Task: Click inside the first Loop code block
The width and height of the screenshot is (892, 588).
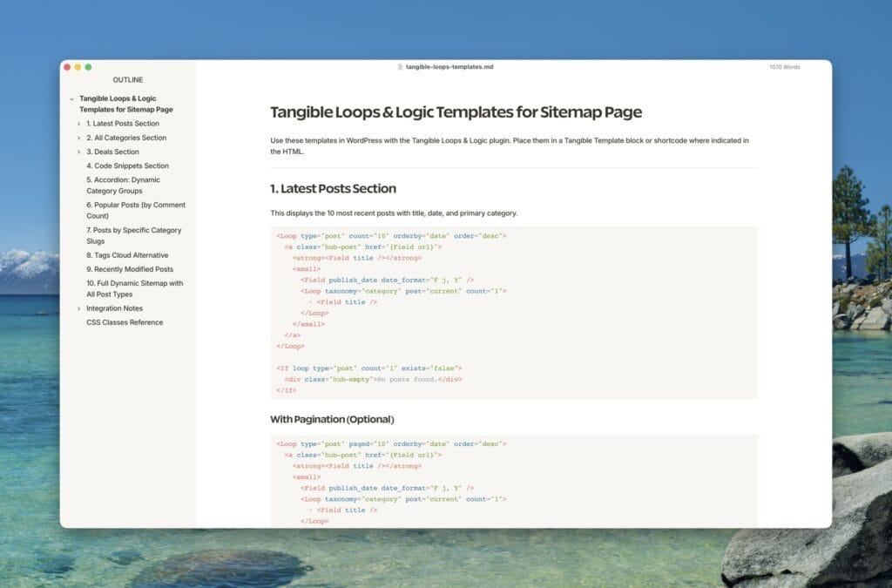Action: coord(436,287)
